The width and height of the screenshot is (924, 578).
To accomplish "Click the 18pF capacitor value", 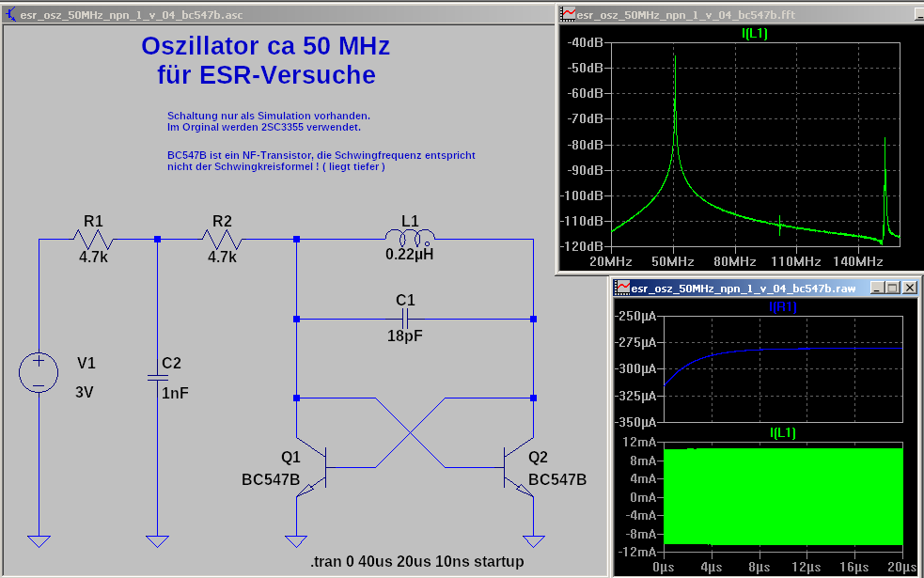I will 405,336.
